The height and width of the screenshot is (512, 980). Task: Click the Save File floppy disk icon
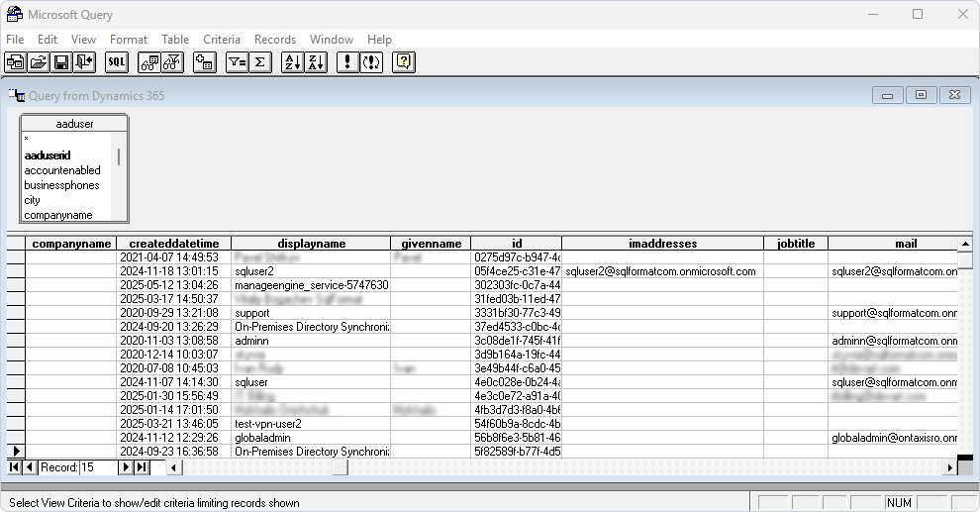pos(61,61)
